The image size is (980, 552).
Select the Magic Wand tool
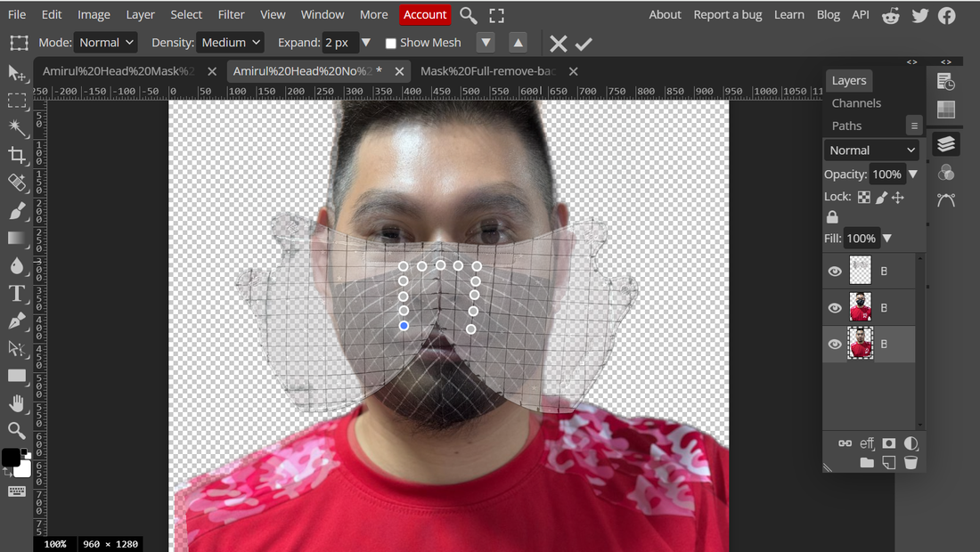click(17, 128)
